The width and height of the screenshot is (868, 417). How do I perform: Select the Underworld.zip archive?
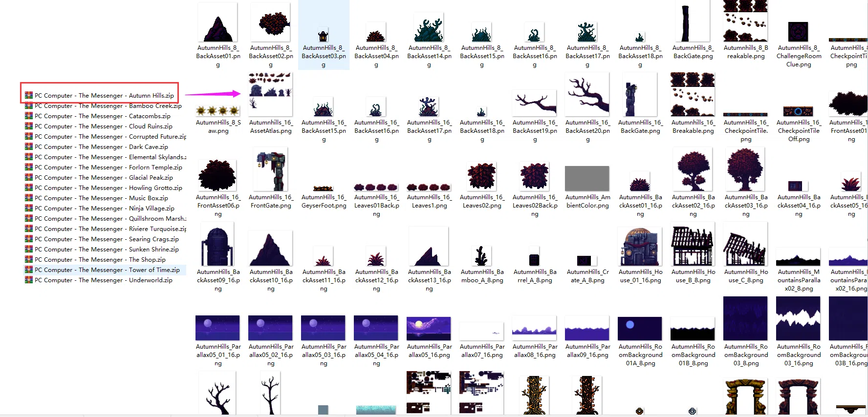click(x=99, y=280)
